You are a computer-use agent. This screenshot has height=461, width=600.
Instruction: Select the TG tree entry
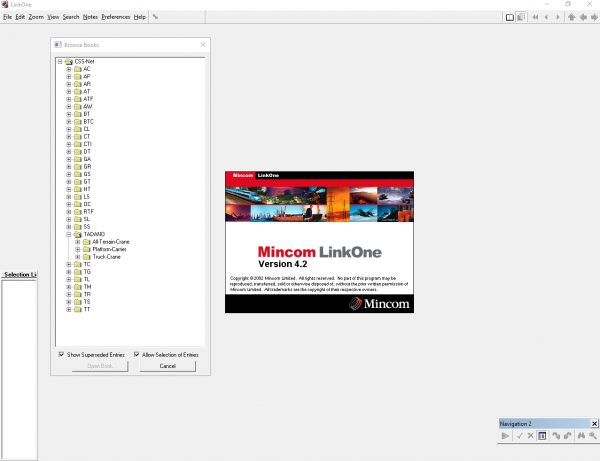point(87,272)
